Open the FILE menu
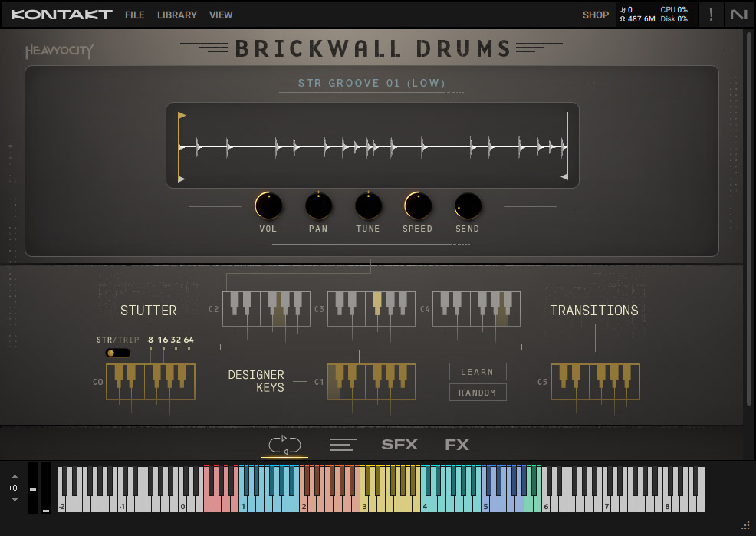756x536 pixels. pyautogui.click(x=134, y=15)
